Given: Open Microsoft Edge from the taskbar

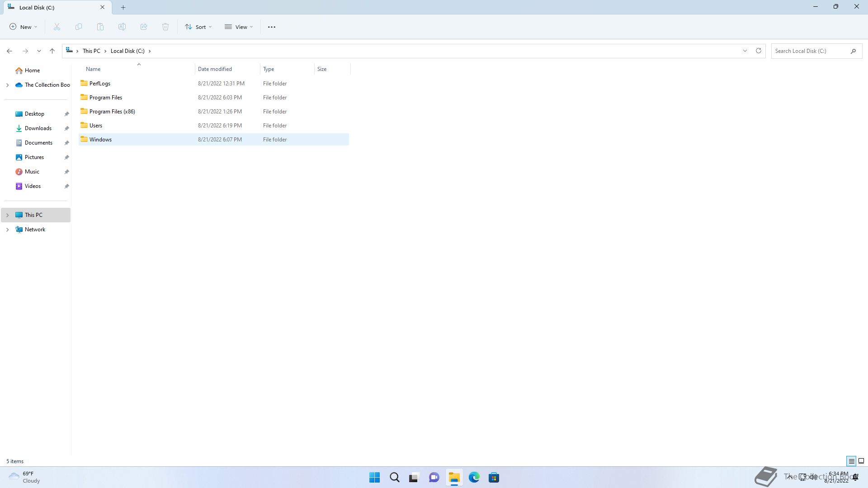Looking at the screenshot, I should [x=474, y=477].
